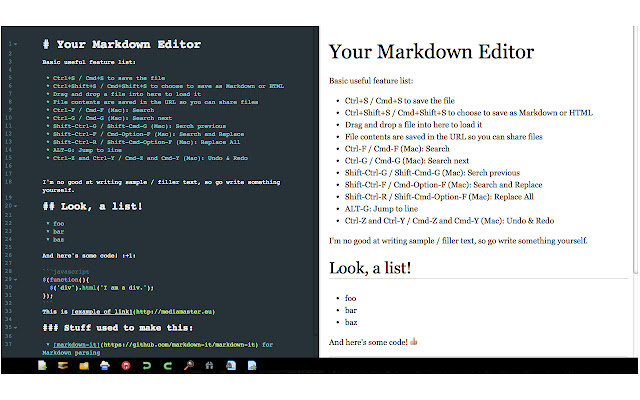The width and height of the screenshot is (640, 400).
Task: Open the folder browse icon
Action: click(84, 366)
